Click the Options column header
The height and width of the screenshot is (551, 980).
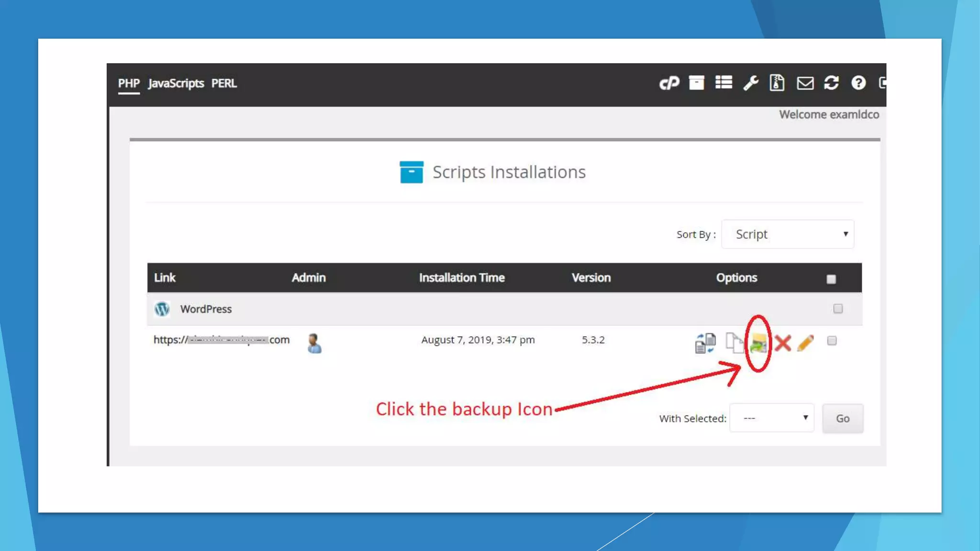click(736, 278)
